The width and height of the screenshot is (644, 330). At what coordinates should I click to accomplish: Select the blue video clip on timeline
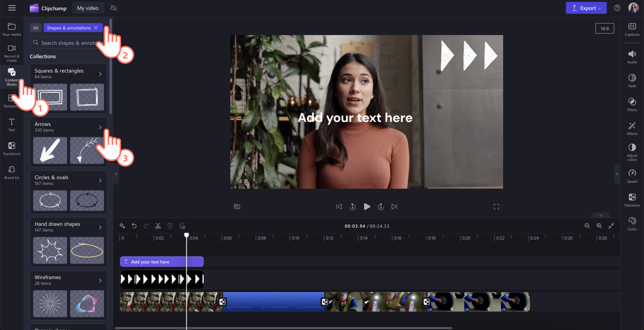(x=274, y=302)
